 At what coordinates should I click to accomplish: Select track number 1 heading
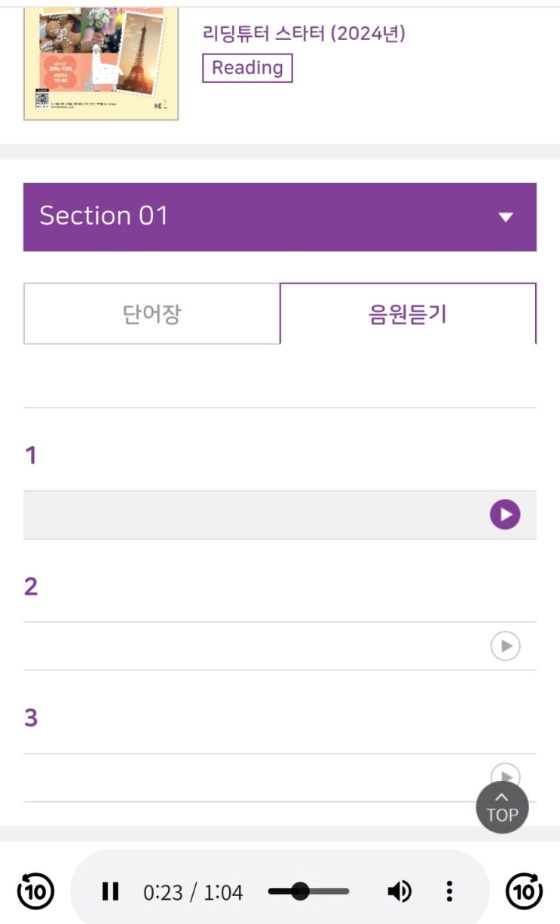pyautogui.click(x=31, y=455)
